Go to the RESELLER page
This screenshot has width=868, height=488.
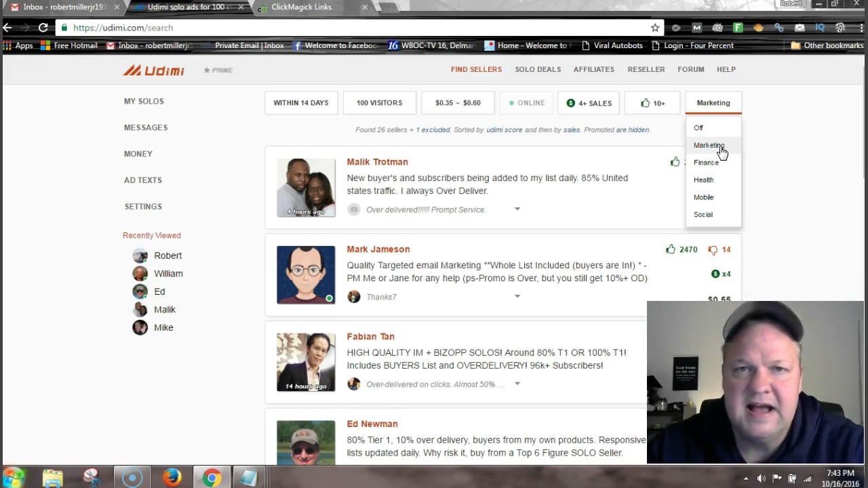(x=646, y=69)
